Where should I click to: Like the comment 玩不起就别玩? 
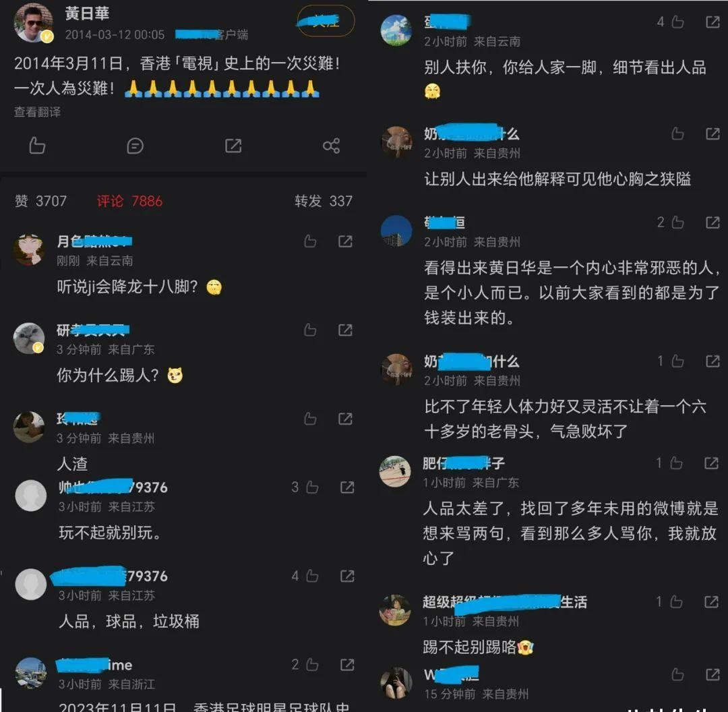pyautogui.click(x=312, y=487)
